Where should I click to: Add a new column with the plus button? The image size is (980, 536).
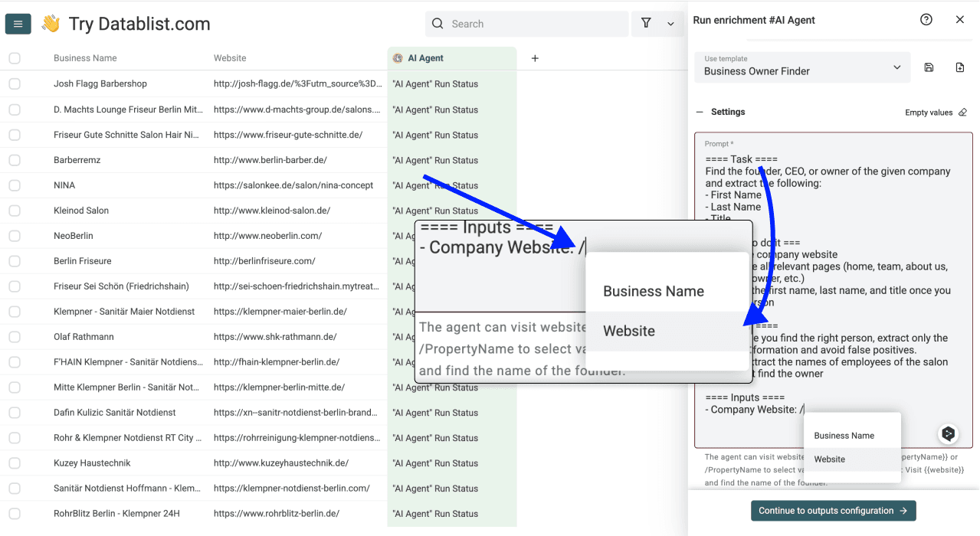coord(535,57)
